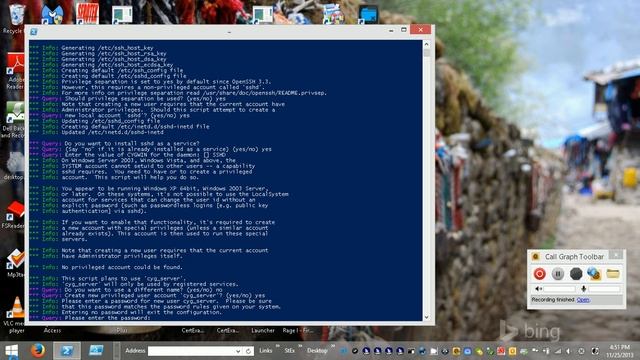Click speaker volume icon in Call Graph Toolbar
Screen dimensions: 640x360
tap(538, 289)
